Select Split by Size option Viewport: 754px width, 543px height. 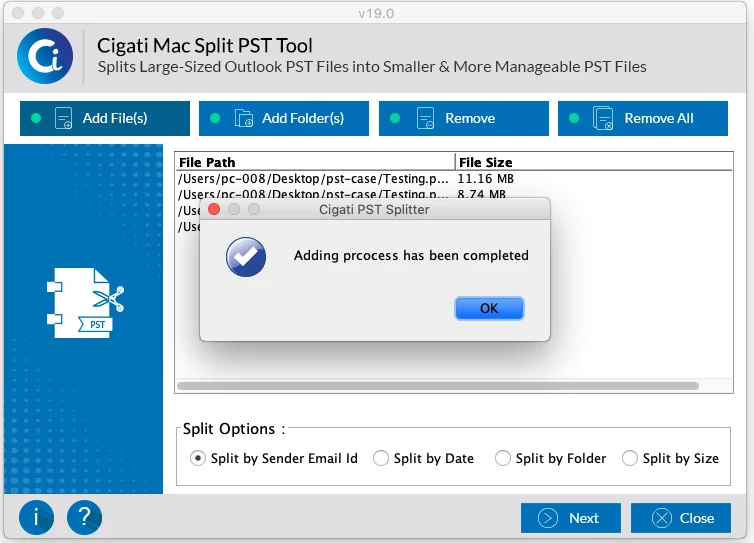(x=670, y=458)
